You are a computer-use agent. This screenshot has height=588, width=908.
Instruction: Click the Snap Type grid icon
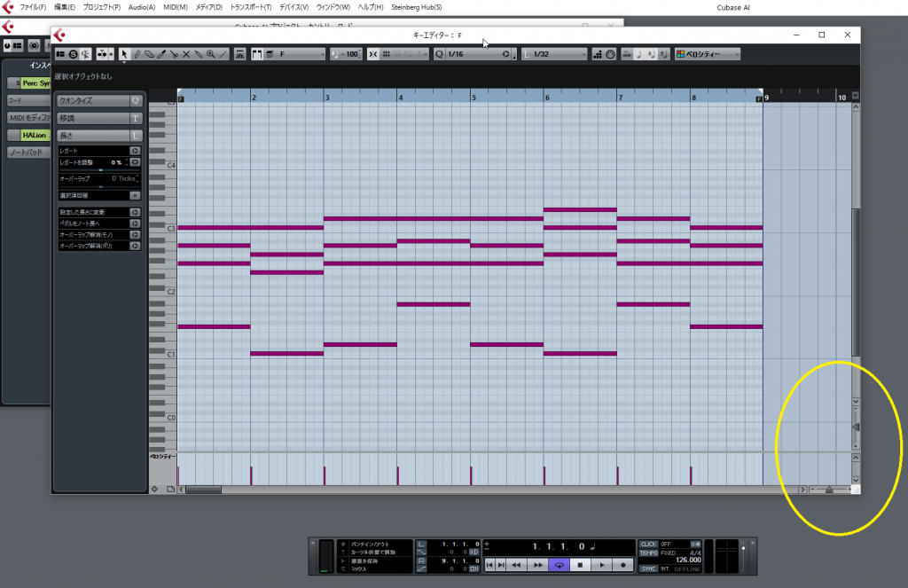click(386, 54)
